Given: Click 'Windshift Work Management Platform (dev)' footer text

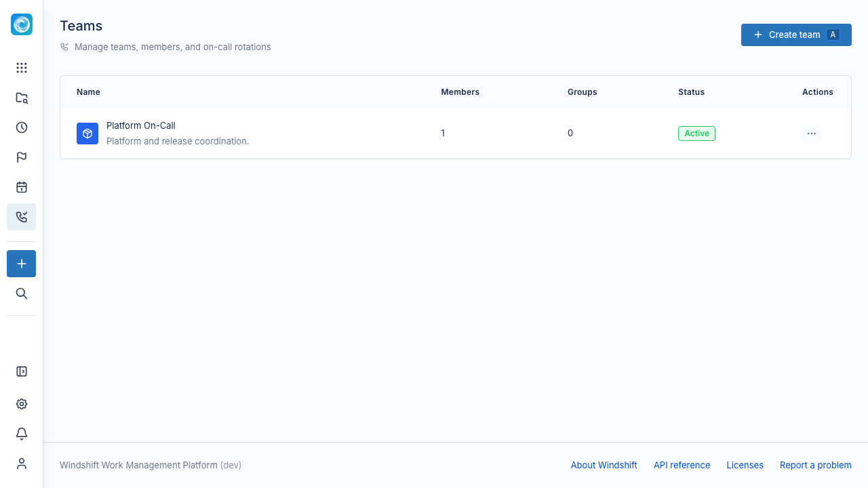Looking at the screenshot, I should pyautogui.click(x=151, y=465).
